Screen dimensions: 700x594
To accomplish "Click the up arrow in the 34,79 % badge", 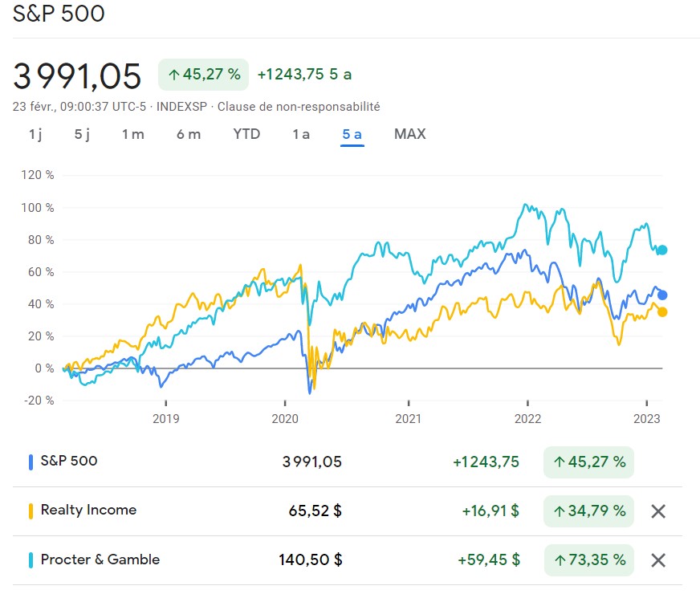I will coord(560,511).
